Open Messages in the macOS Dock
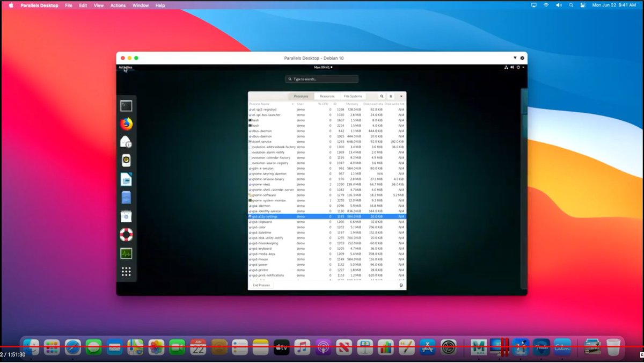 [x=94, y=347]
